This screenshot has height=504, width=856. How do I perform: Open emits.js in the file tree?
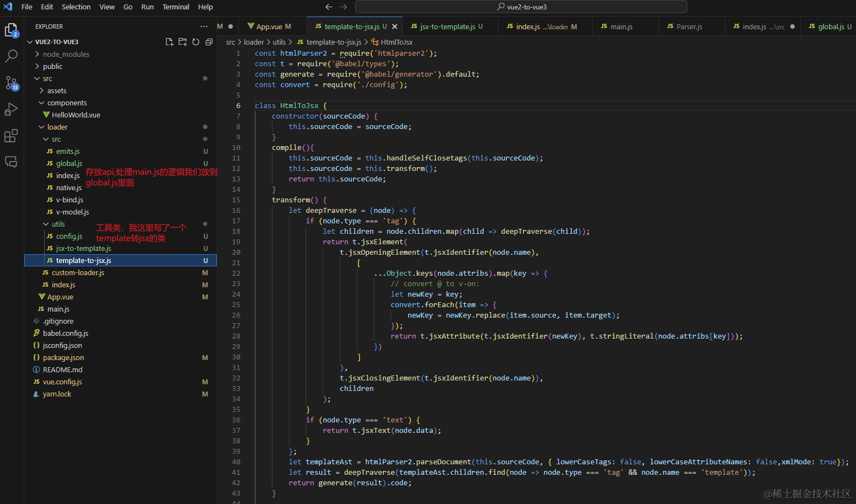(120, 151)
